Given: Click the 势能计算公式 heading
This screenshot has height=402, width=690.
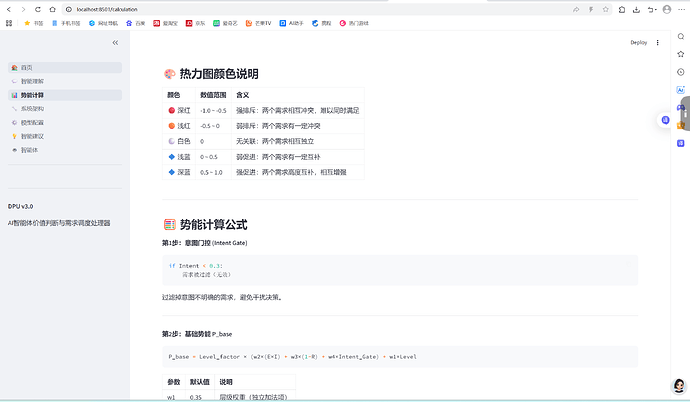Looking at the screenshot, I should coord(213,225).
